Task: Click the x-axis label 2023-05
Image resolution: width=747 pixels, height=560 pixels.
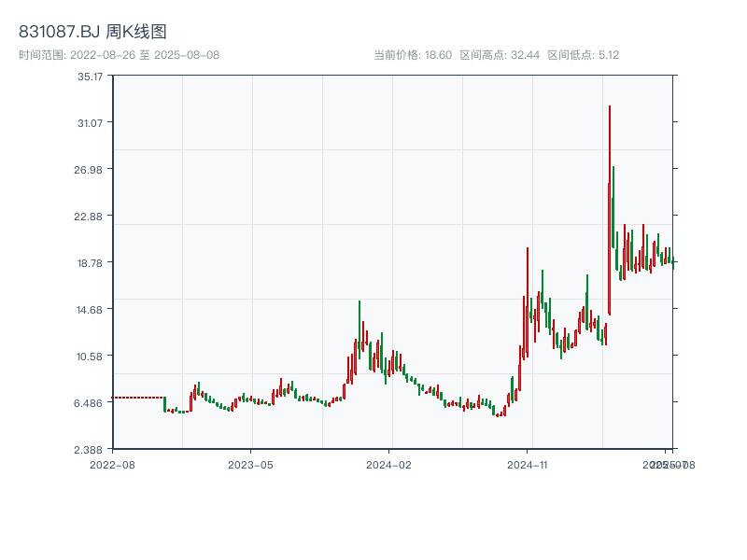Action: (x=250, y=465)
